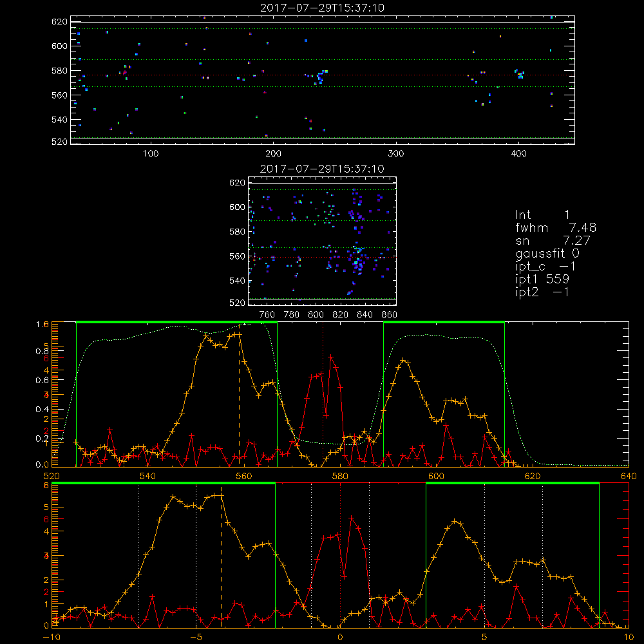Click the red dotted center line in third plot
Image resolution: width=644 pixels, height=644 pixels.
click(x=323, y=394)
